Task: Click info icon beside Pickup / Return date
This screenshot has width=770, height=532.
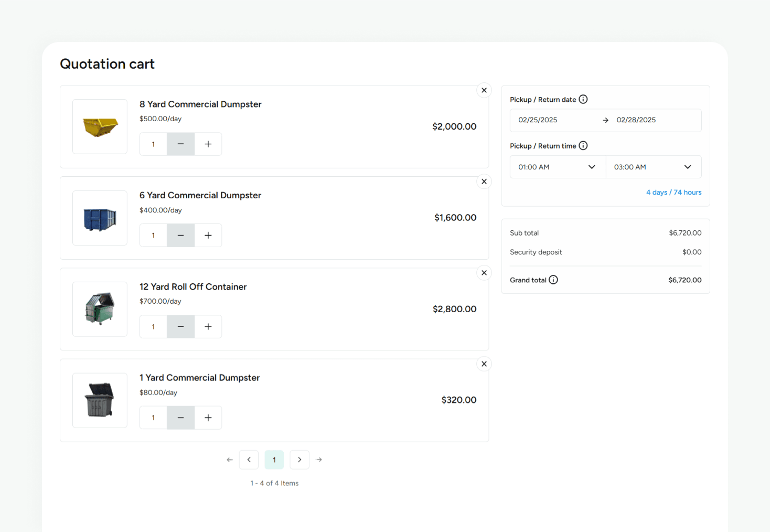Action: tap(583, 99)
